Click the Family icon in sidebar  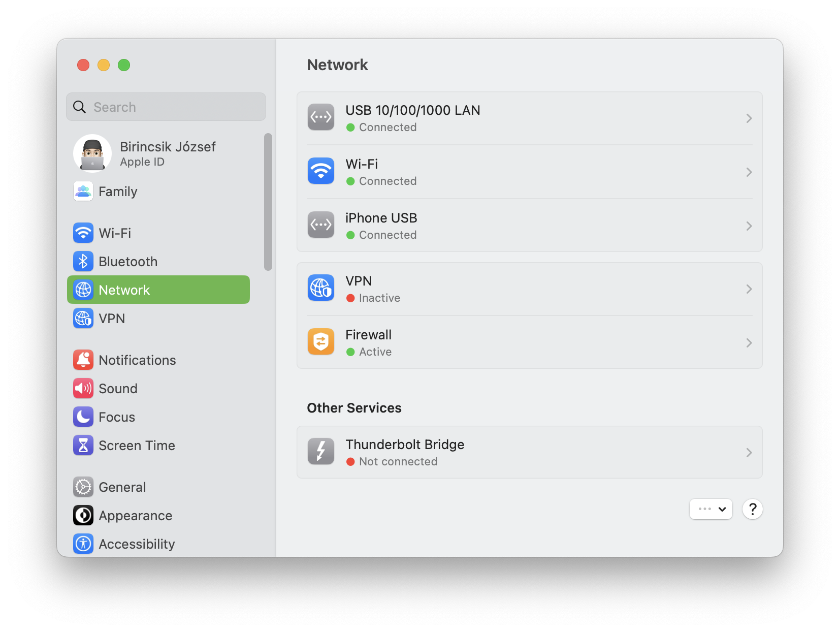83,192
